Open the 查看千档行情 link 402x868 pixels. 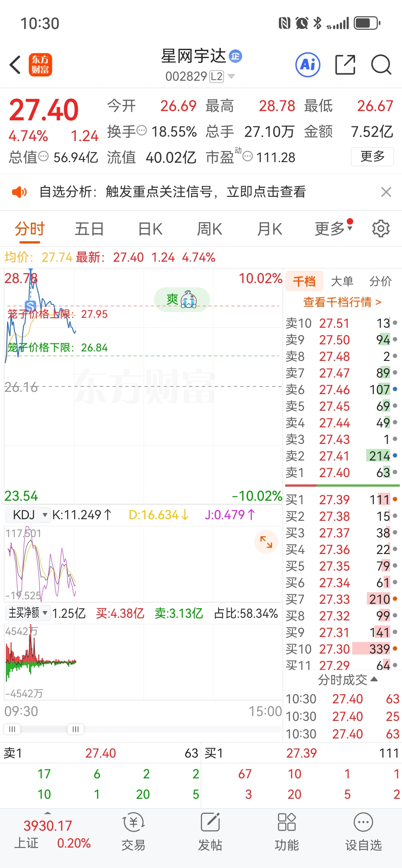pyautogui.click(x=342, y=302)
